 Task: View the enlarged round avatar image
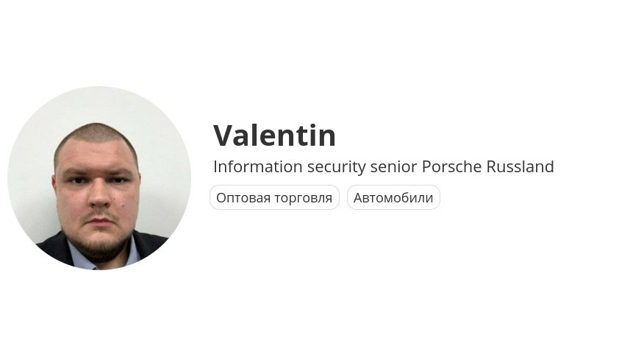(99, 178)
